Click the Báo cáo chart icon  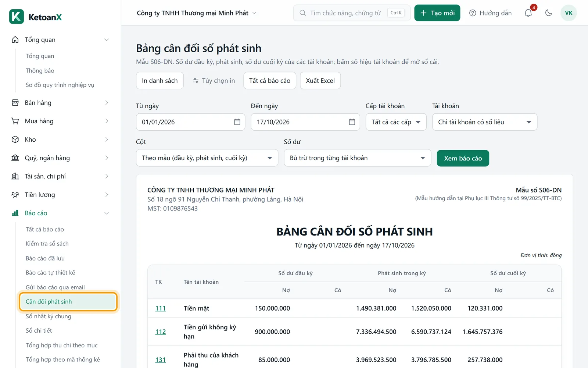(15, 213)
